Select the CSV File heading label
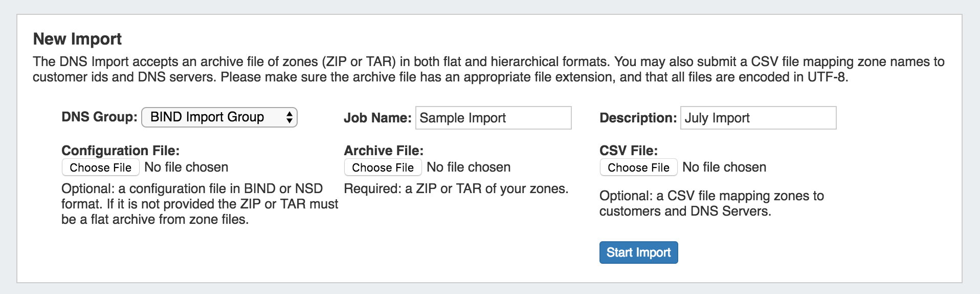The width and height of the screenshot is (980, 294). [629, 151]
